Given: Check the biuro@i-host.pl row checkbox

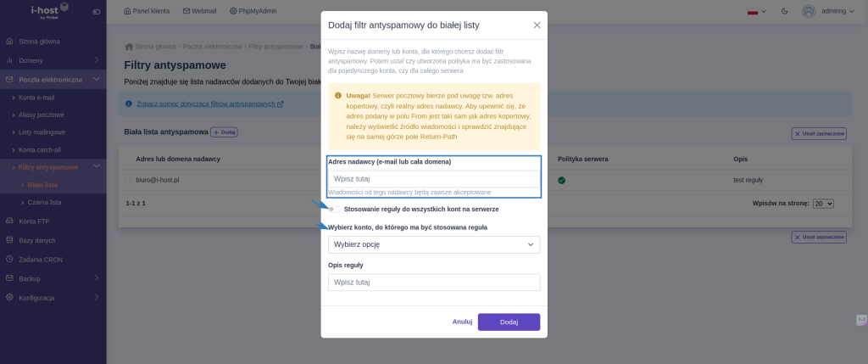Looking at the screenshot, I should coord(128,181).
